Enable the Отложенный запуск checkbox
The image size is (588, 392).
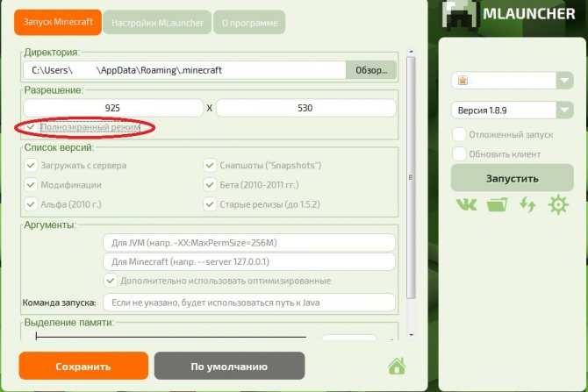[459, 134]
